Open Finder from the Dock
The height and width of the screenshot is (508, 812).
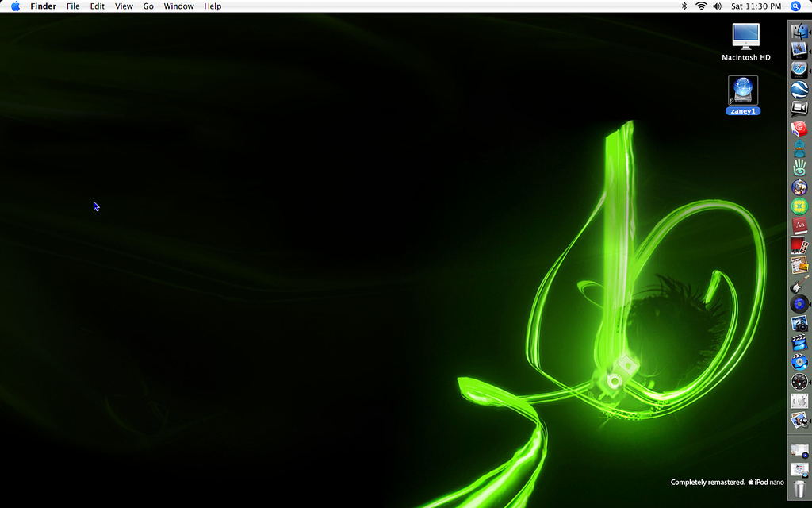799,31
